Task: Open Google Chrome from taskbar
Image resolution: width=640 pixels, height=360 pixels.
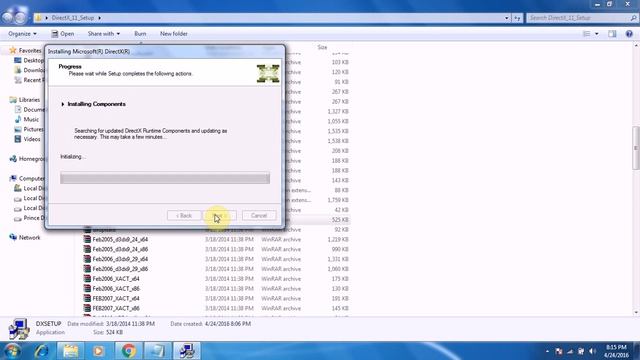Action: pos(128,351)
